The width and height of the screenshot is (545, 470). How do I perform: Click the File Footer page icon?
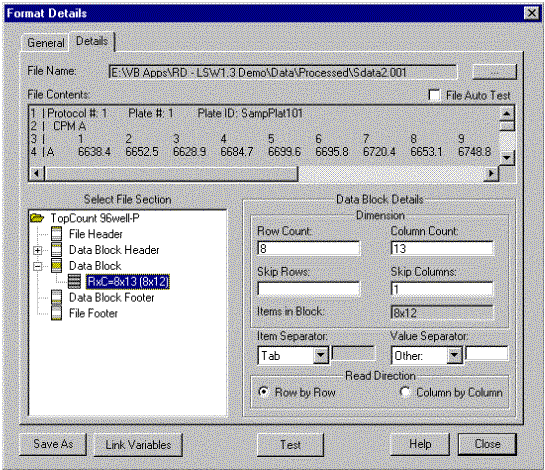coord(56,313)
